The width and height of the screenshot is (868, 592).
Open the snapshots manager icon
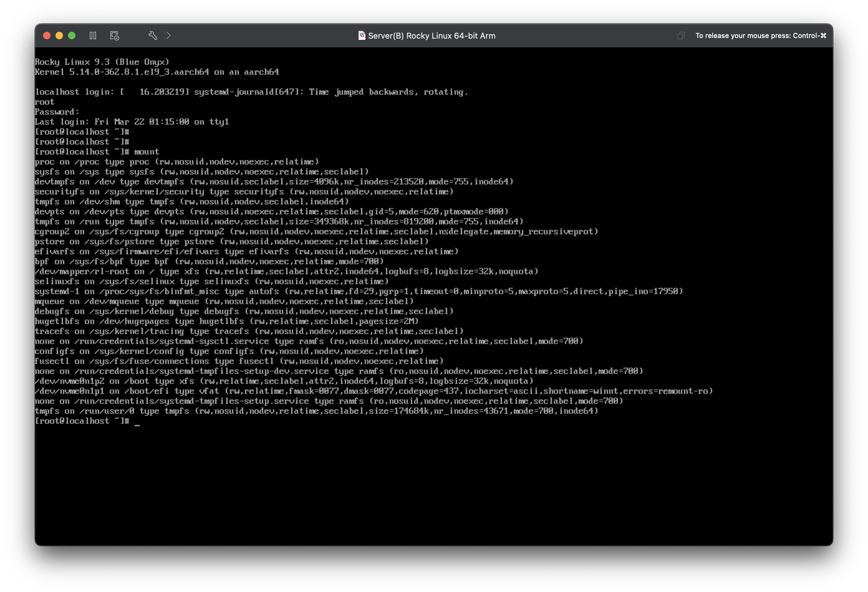tap(114, 36)
